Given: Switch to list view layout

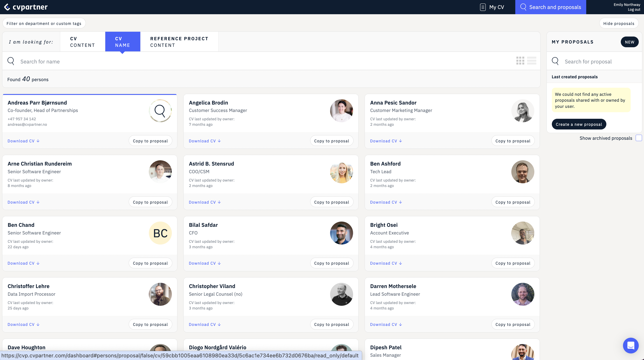Looking at the screenshot, I should click(x=532, y=60).
